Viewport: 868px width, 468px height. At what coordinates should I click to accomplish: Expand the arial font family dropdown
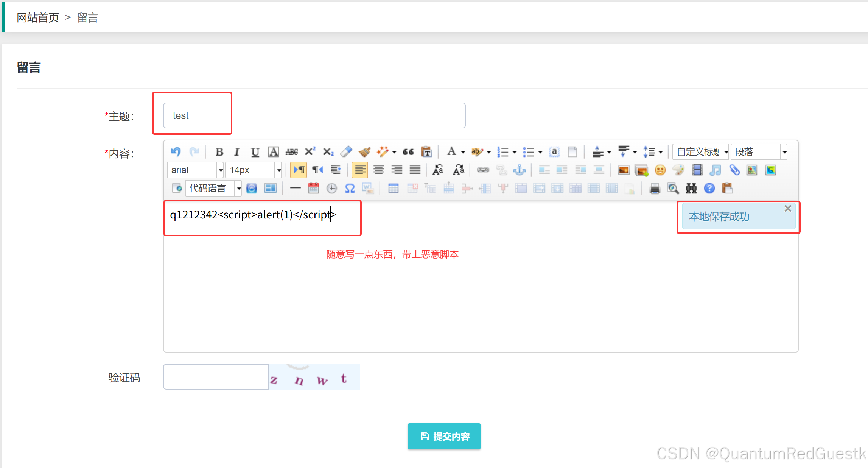tap(221, 170)
